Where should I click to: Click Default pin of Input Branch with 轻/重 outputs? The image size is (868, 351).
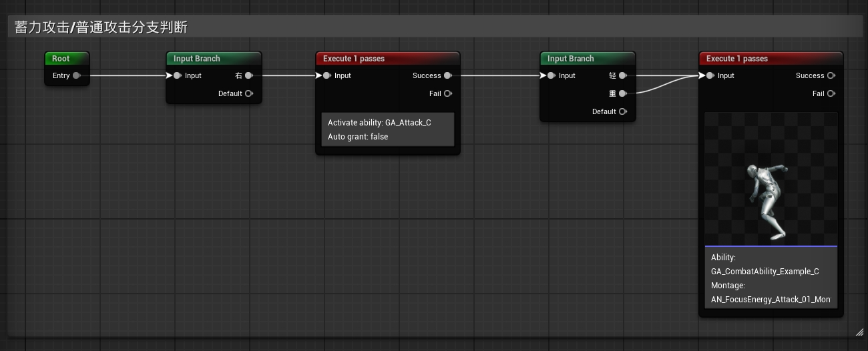click(x=622, y=111)
